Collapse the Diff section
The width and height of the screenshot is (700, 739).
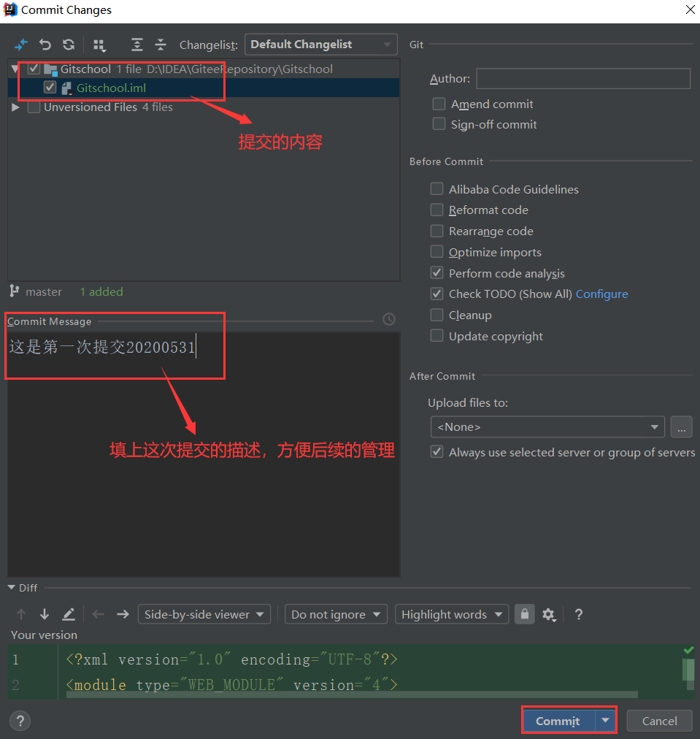pos(11,588)
